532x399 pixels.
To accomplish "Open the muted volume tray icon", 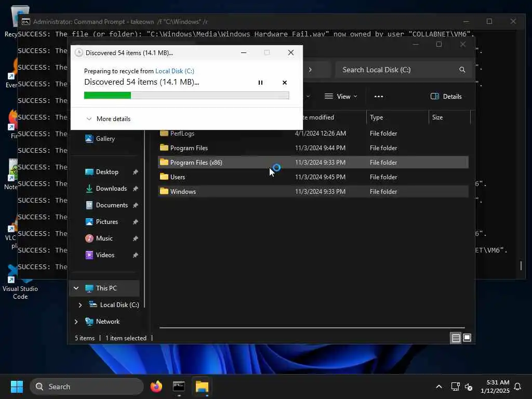I will [x=469, y=387].
